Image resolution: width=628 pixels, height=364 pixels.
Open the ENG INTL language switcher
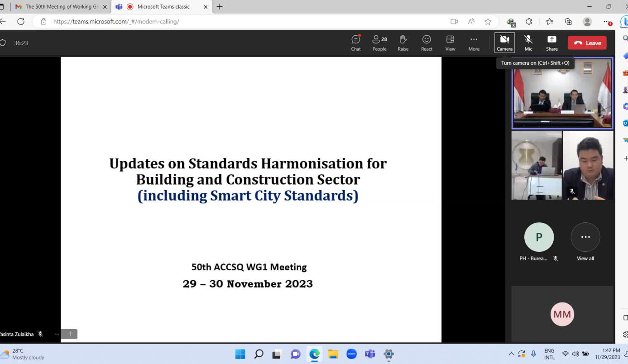549,354
